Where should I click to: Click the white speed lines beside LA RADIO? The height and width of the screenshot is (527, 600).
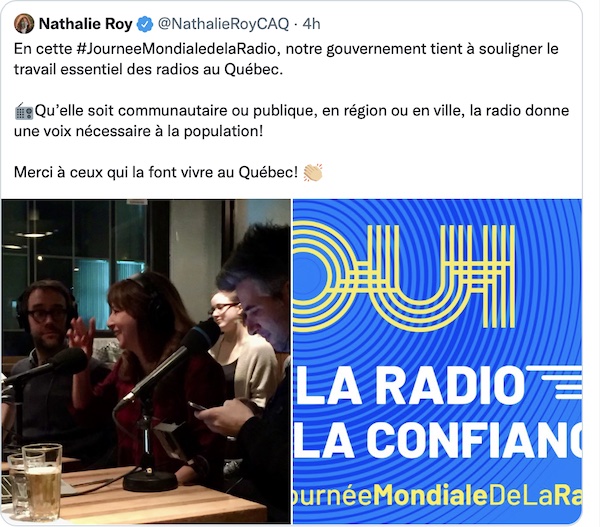tap(554, 382)
